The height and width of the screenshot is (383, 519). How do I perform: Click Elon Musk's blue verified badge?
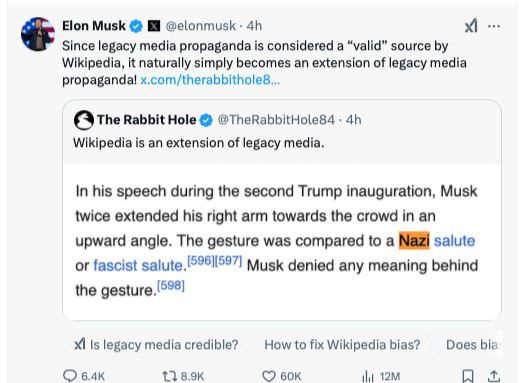[136, 26]
